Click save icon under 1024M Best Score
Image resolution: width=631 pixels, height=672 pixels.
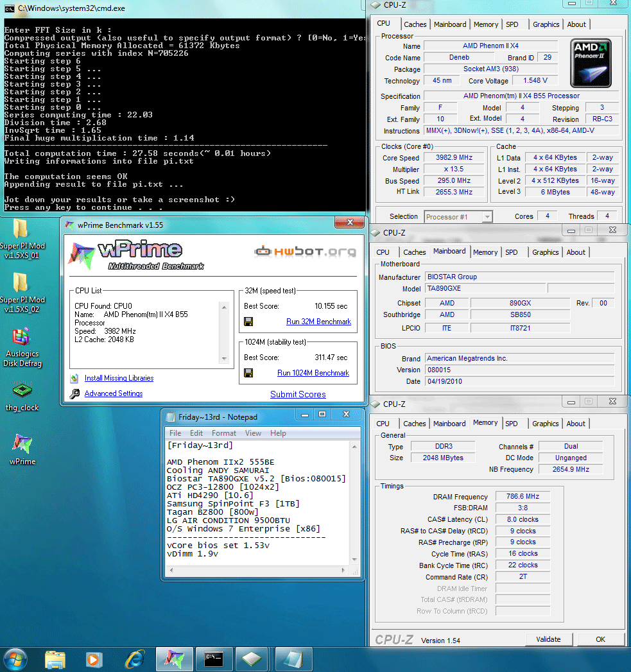click(x=248, y=373)
